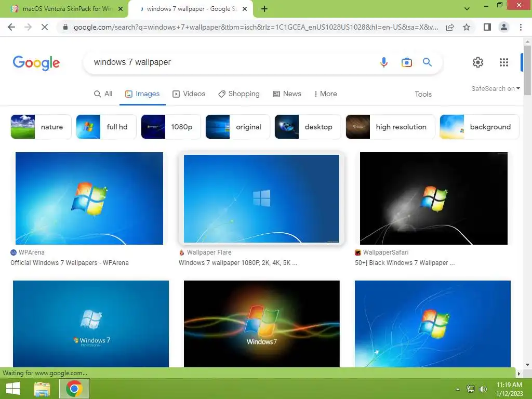The image size is (532, 399).
Task: Click scrollbar up arrow
Action: pyautogui.click(x=527, y=41)
